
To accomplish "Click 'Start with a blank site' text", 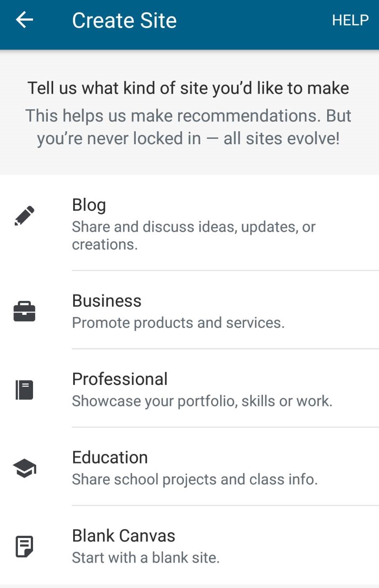I will pyautogui.click(x=146, y=558).
